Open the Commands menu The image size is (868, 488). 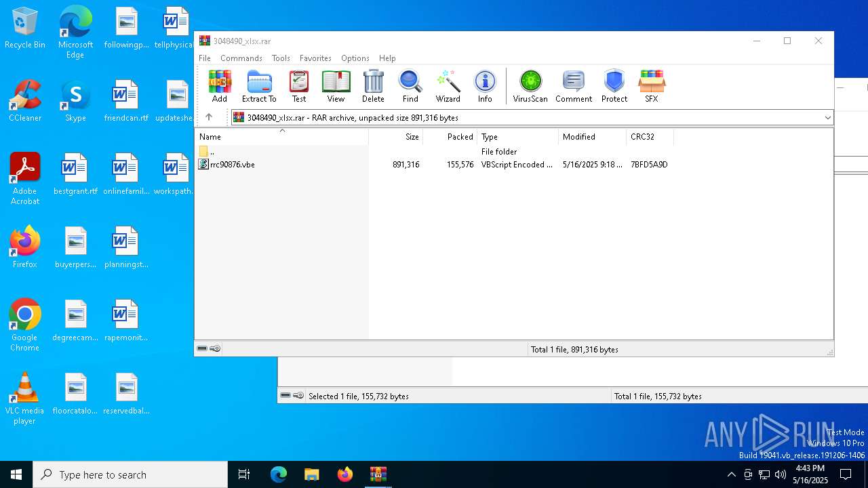click(241, 58)
